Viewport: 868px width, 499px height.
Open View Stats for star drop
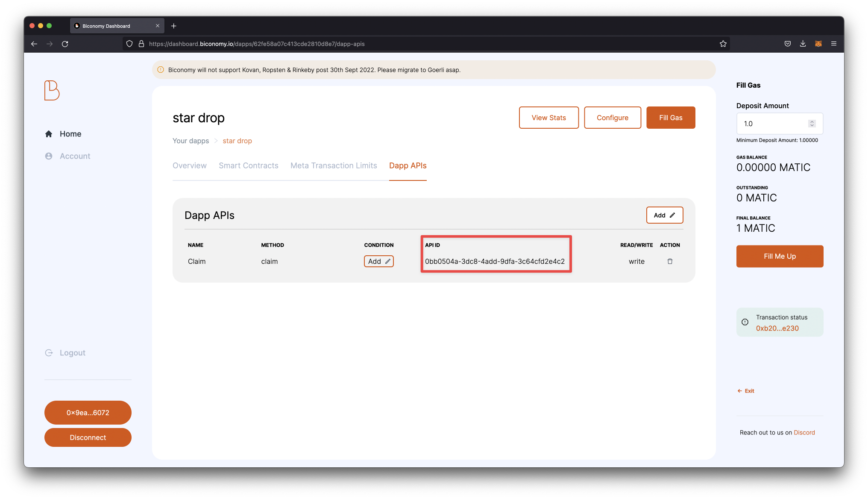click(x=548, y=118)
